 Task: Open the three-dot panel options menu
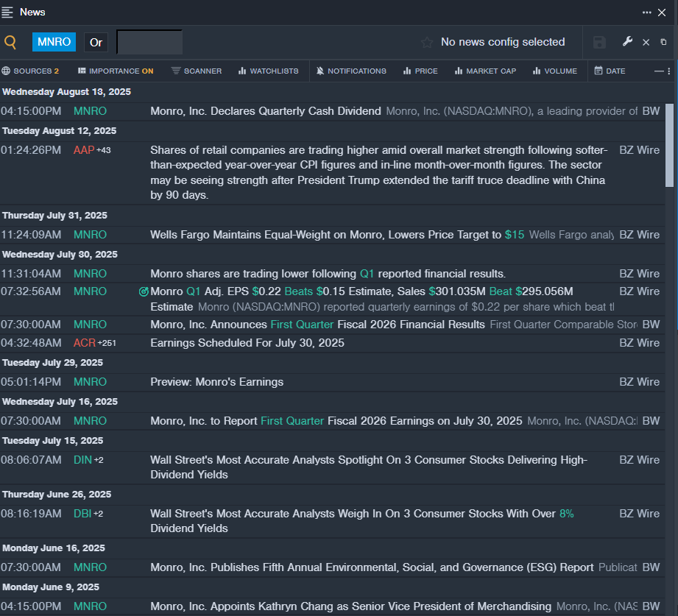coord(646,13)
